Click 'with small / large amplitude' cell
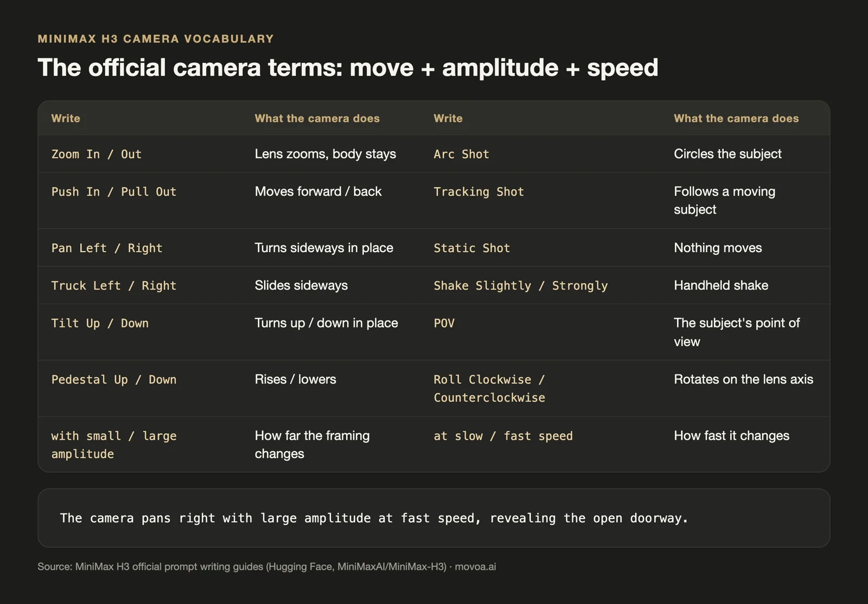868x604 pixels. (114, 445)
